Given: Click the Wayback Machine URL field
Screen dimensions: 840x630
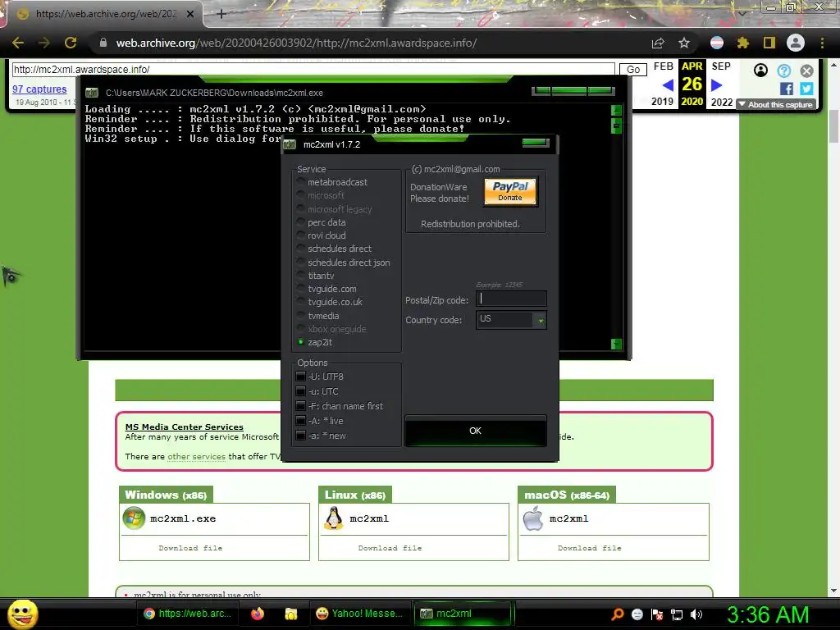Looking at the screenshot, I should 313,69.
